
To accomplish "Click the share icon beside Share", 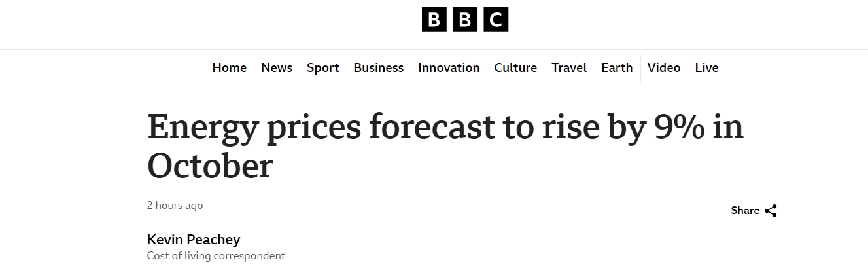I will 771,211.
